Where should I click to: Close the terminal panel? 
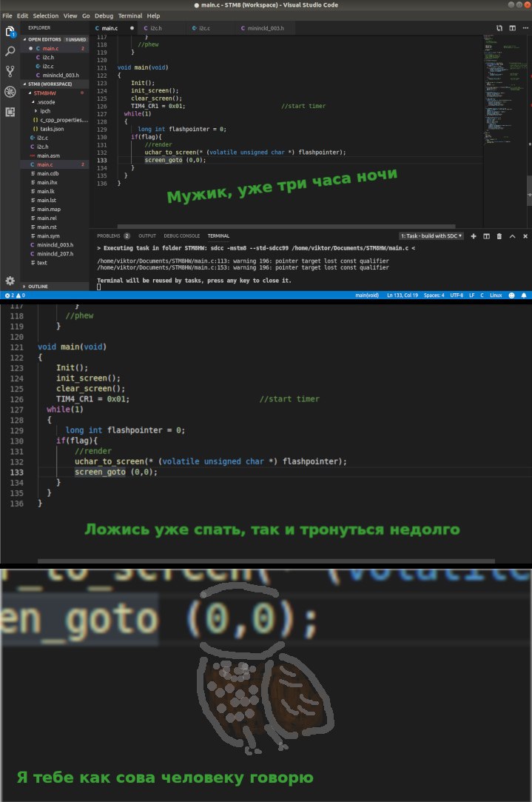point(525,236)
